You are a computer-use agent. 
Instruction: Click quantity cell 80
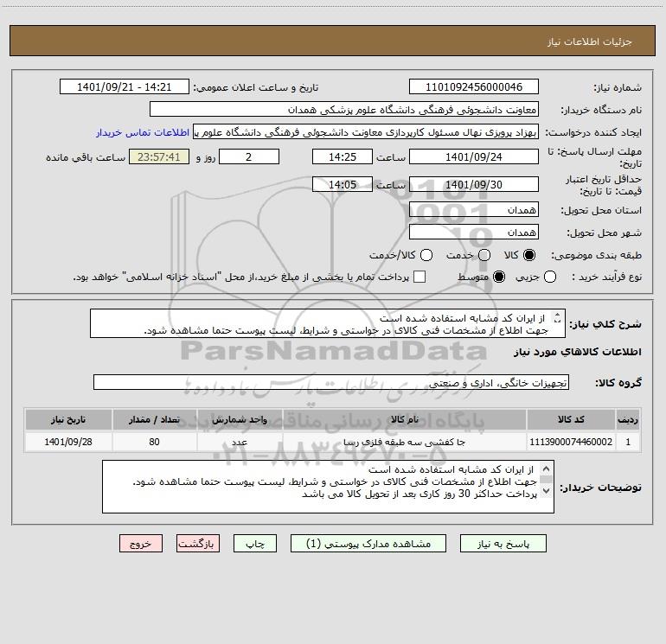[154, 442]
